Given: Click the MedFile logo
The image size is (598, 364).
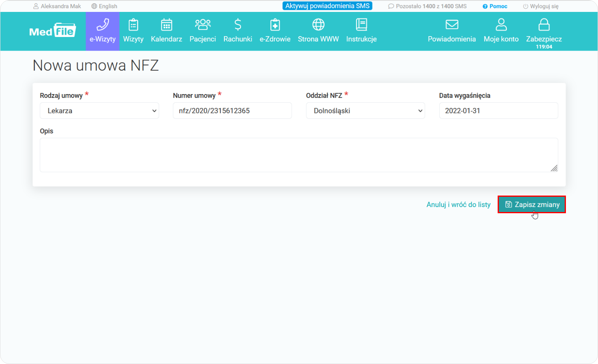Looking at the screenshot, I should coord(53,30).
